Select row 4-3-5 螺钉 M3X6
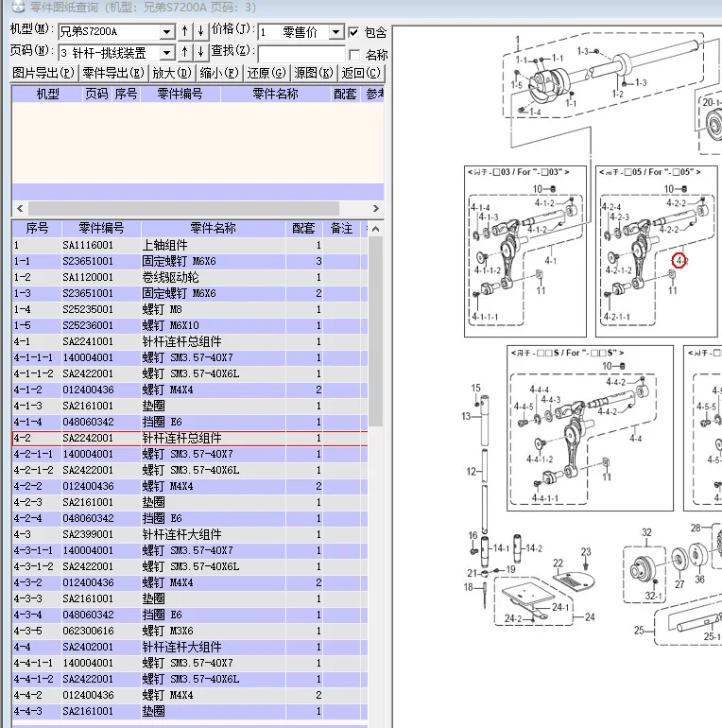The height and width of the screenshot is (728, 722). pyautogui.click(x=190, y=631)
